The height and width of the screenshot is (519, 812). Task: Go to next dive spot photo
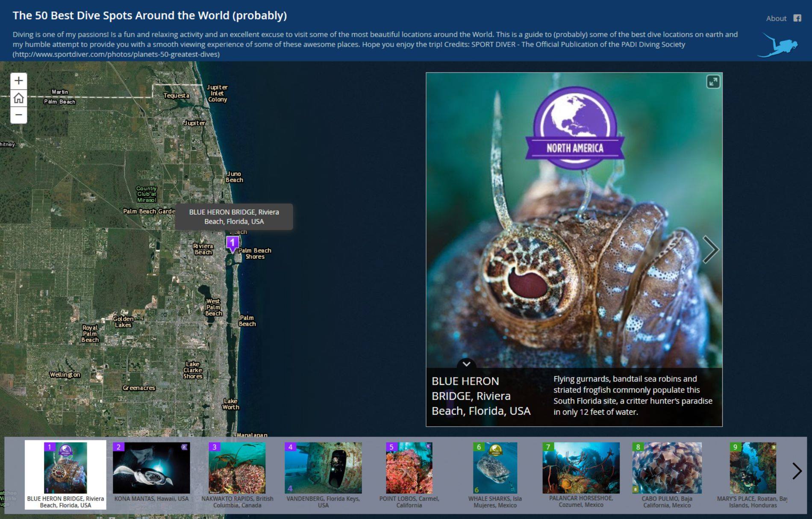pyautogui.click(x=711, y=249)
